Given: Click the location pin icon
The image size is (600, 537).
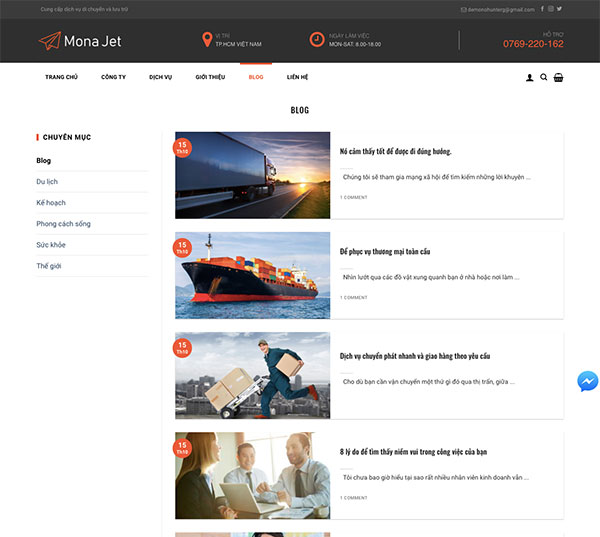Looking at the screenshot, I should tap(207, 40).
